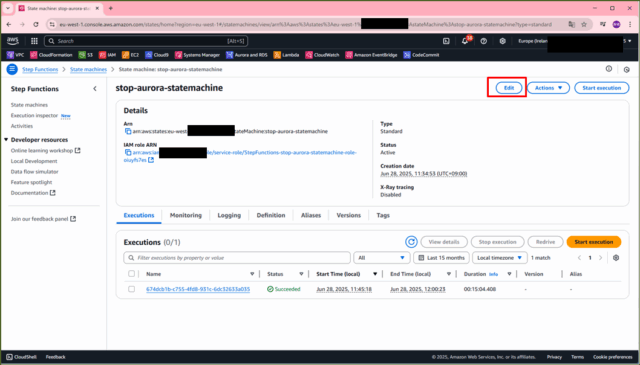Viewport: 640px width, 365px height.
Task: Open EC2 shortcut in favorites bar
Action: [131, 55]
